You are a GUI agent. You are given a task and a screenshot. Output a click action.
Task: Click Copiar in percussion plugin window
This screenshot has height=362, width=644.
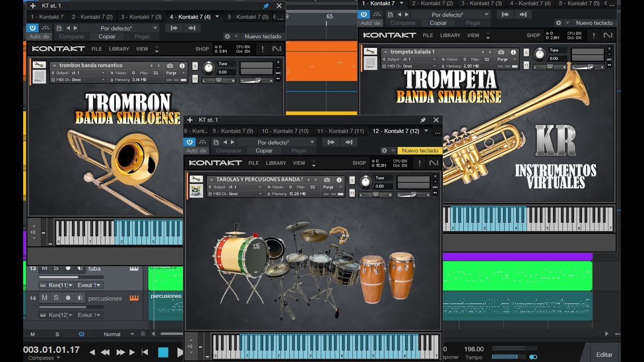point(264,150)
